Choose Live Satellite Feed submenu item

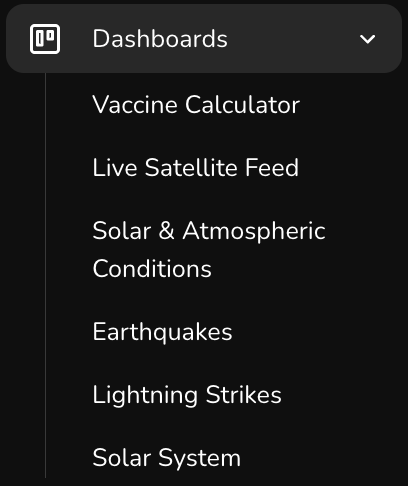(x=195, y=167)
